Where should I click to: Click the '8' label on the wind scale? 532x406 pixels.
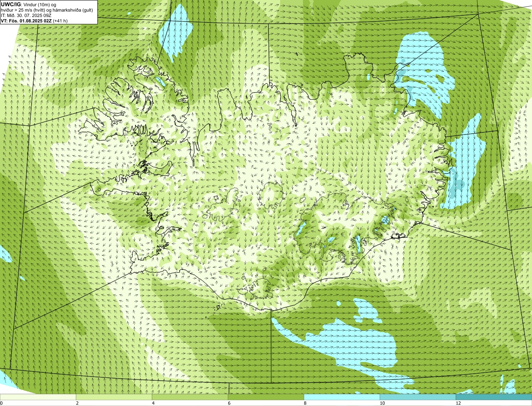(305, 403)
